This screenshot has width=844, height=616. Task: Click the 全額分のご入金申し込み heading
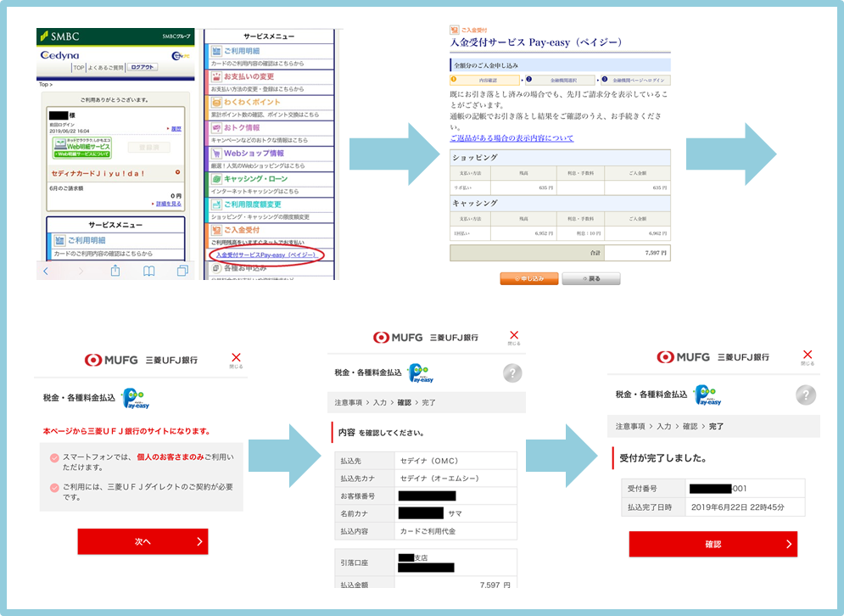561,65
